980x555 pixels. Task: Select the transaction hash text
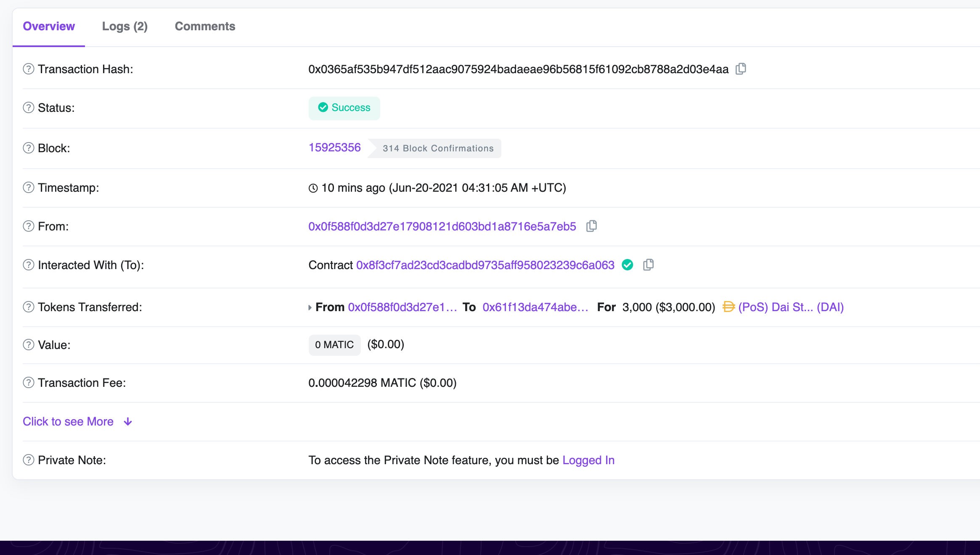519,69
